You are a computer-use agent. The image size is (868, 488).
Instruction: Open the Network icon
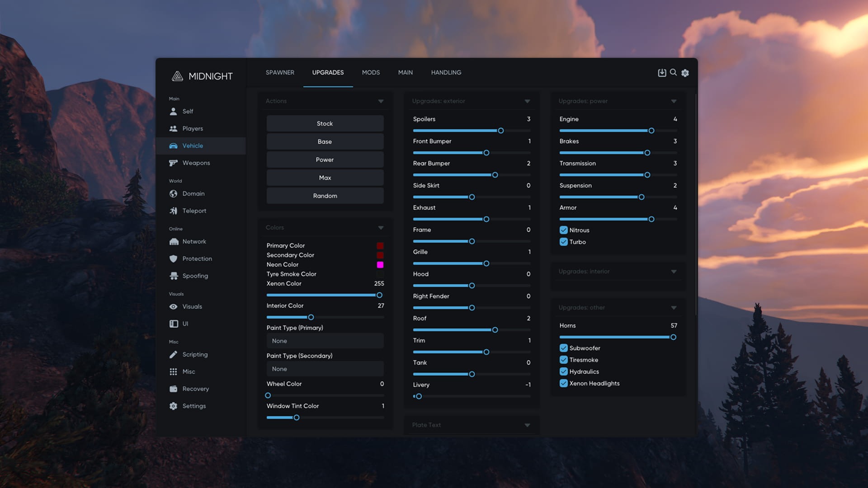(174, 241)
